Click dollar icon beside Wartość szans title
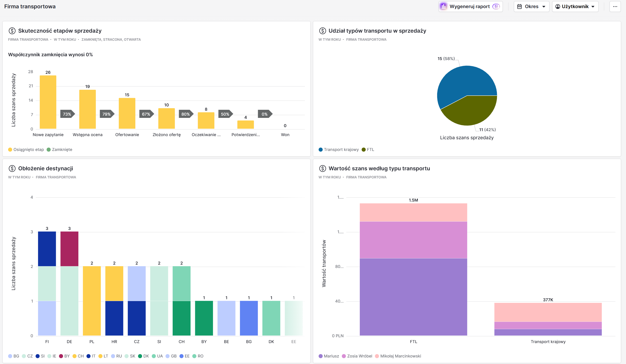Screen dimensions: 626x364 (x=322, y=169)
